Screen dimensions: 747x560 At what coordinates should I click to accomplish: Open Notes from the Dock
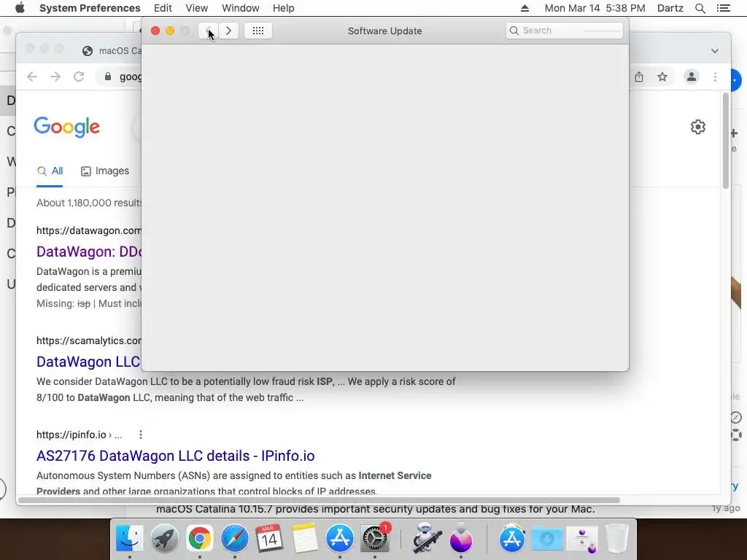pos(304,539)
